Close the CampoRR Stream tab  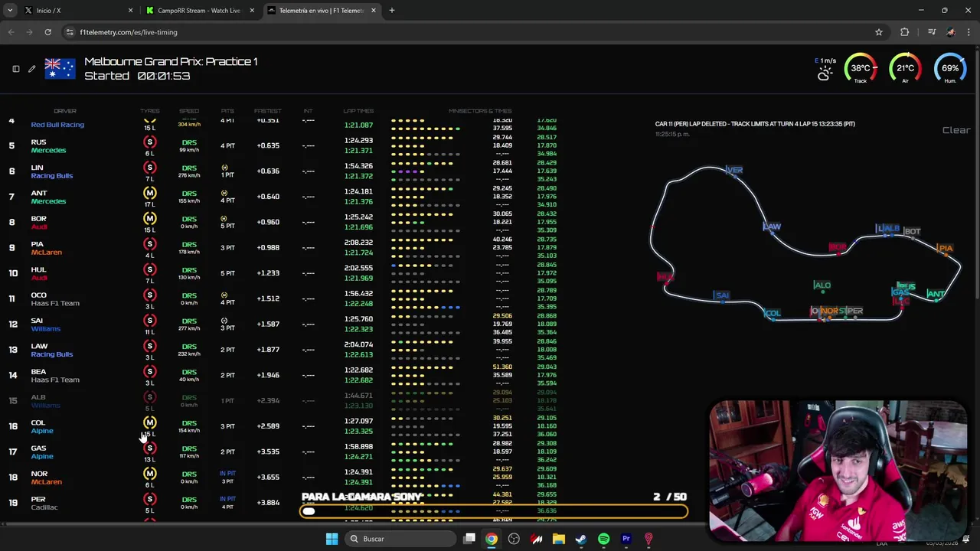click(252, 10)
